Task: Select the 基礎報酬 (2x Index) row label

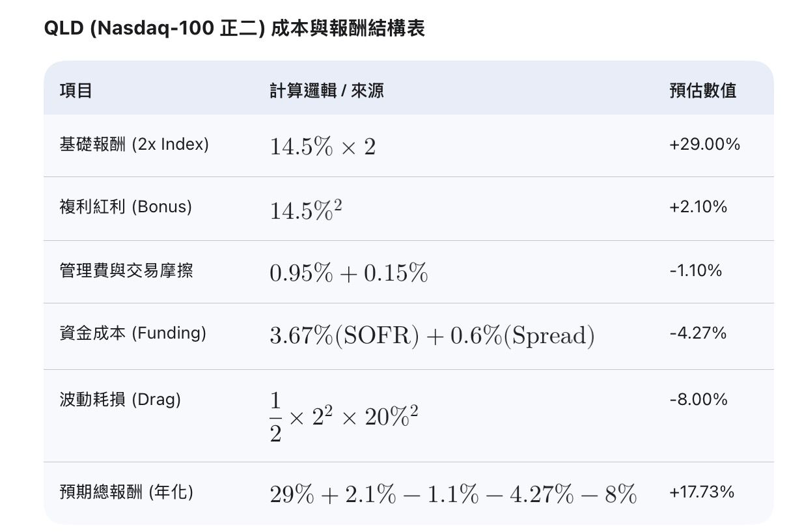Action: pos(134,145)
